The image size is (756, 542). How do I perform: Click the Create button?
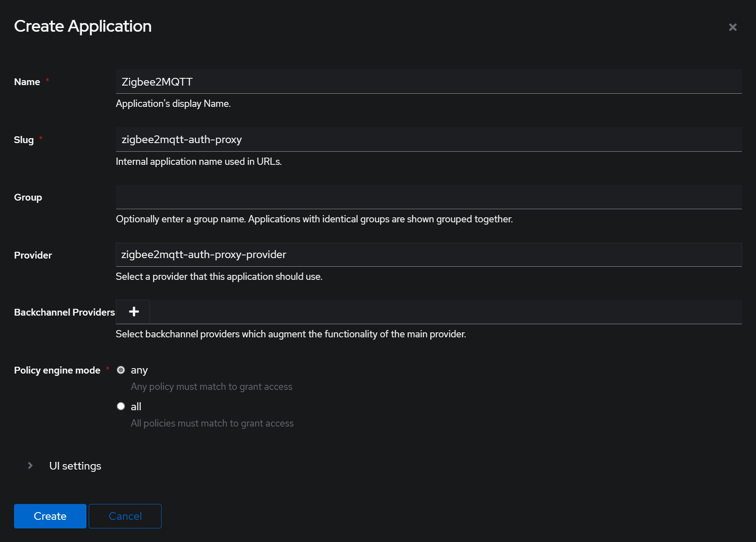(x=50, y=516)
